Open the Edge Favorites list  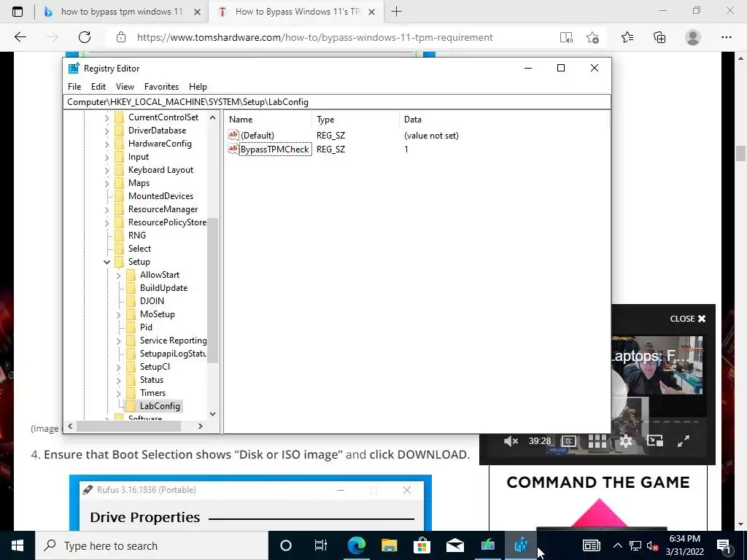tap(627, 37)
